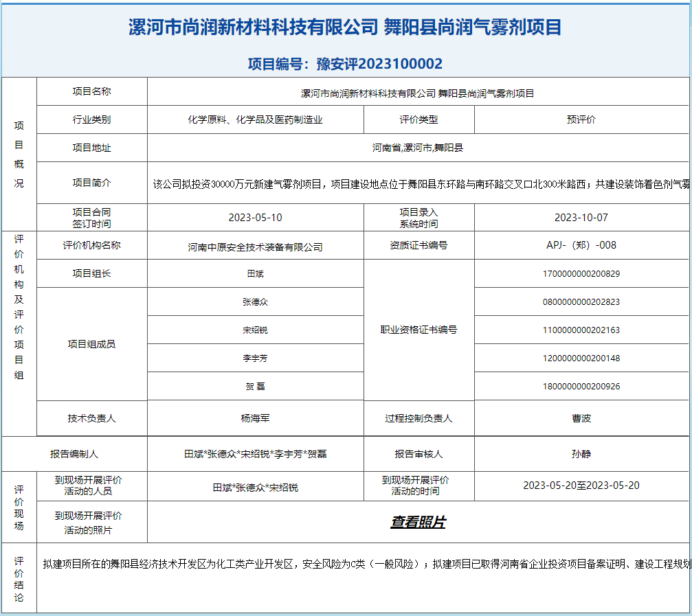
Task: Click the 项目组长 label
Action: (92, 273)
